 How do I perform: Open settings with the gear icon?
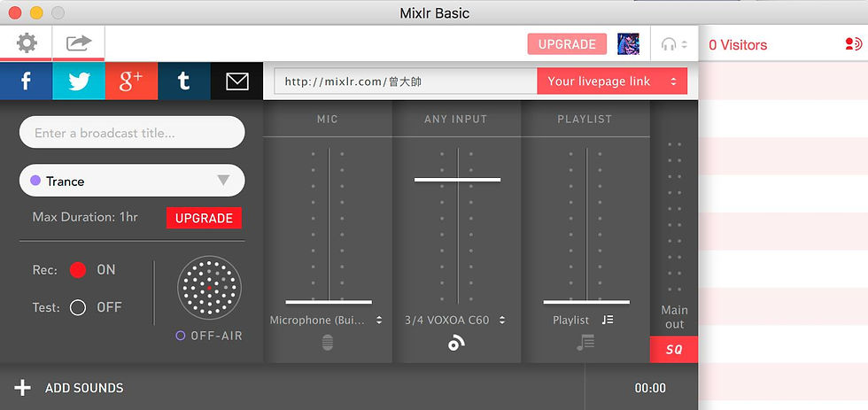click(26, 43)
